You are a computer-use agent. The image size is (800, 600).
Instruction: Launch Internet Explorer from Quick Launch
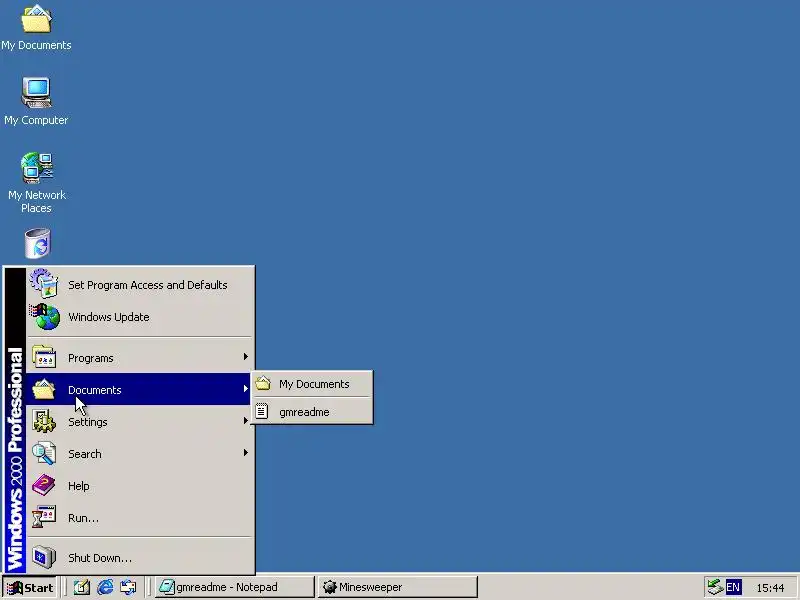[x=105, y=587]
